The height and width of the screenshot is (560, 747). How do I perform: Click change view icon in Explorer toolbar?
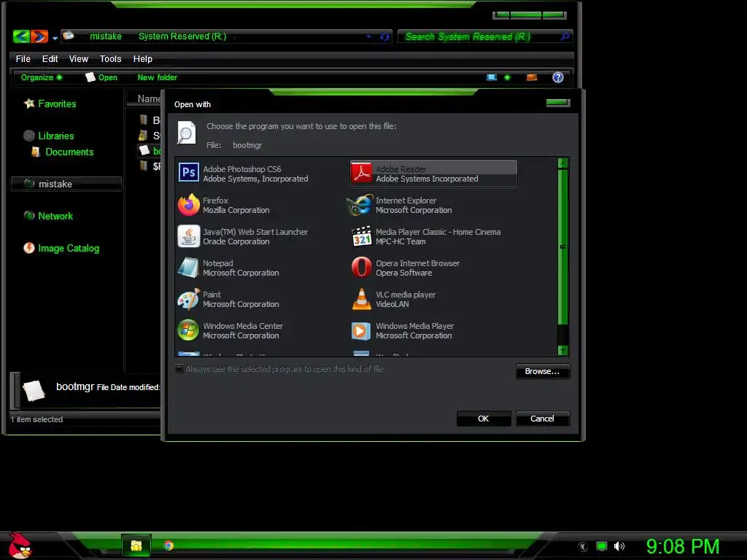pos(492,77)
